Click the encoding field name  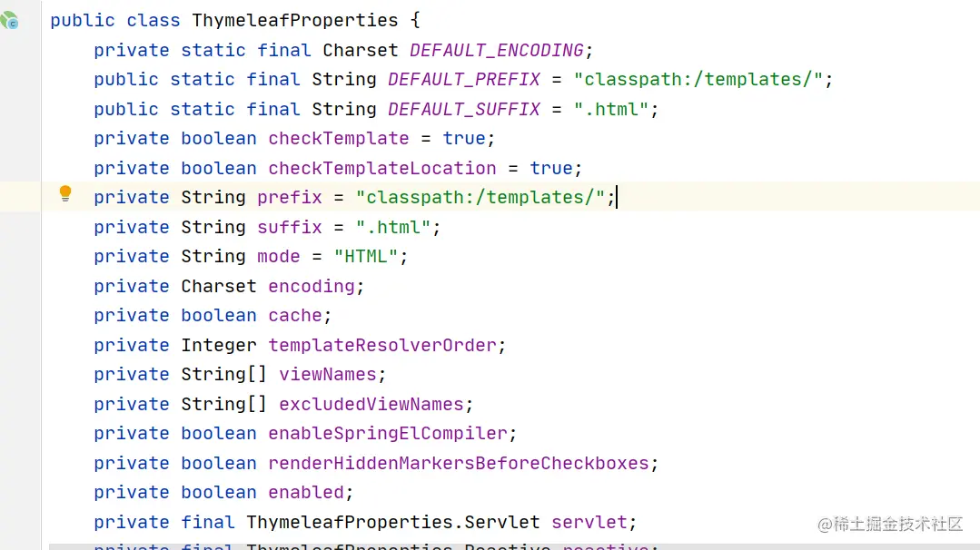point(312,286)
